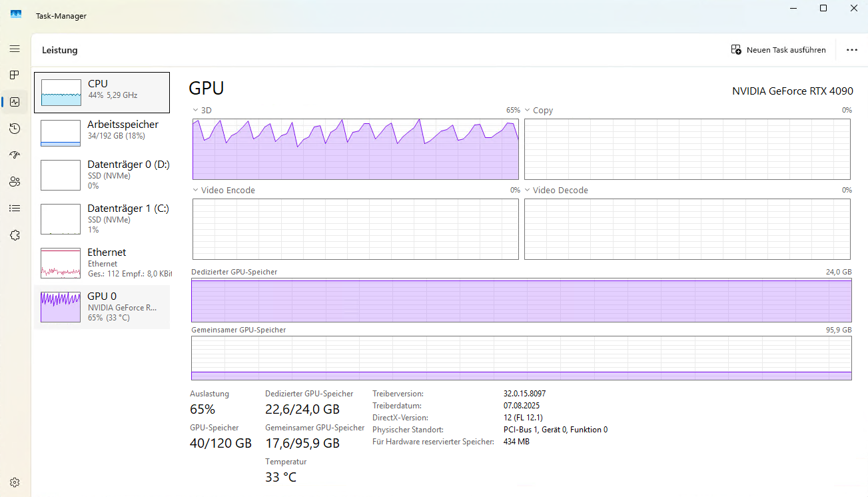Open the hamburger navigation menu
Screen dimensions: 868x497
coord(15,49)
